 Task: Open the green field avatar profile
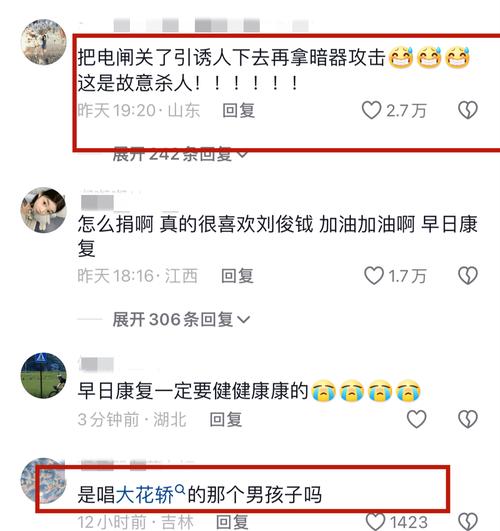click(x=43, y=375)
